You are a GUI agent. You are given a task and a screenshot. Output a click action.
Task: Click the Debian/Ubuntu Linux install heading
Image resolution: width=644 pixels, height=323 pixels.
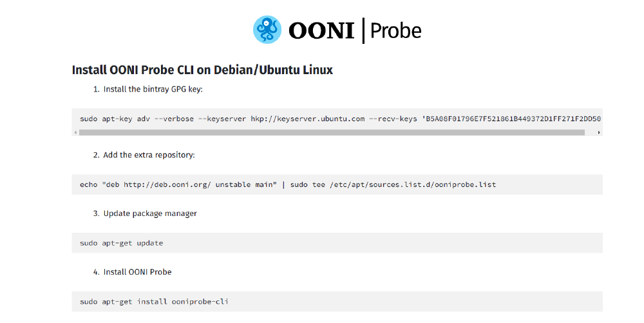coord(202,70)
